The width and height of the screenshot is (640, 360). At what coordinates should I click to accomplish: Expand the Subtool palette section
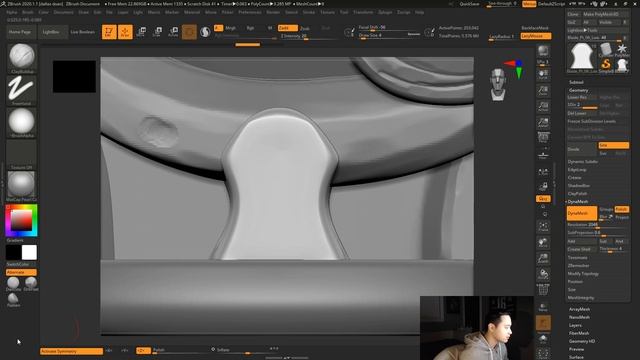(x=576, y=82)
